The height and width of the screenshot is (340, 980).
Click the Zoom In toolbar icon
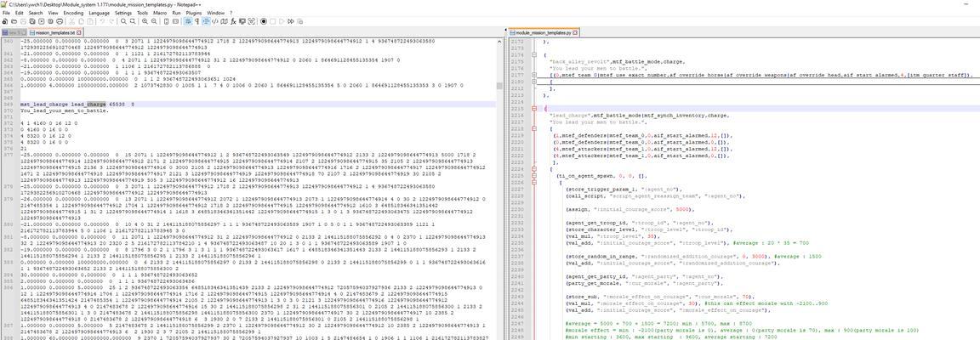coord(145,20)
